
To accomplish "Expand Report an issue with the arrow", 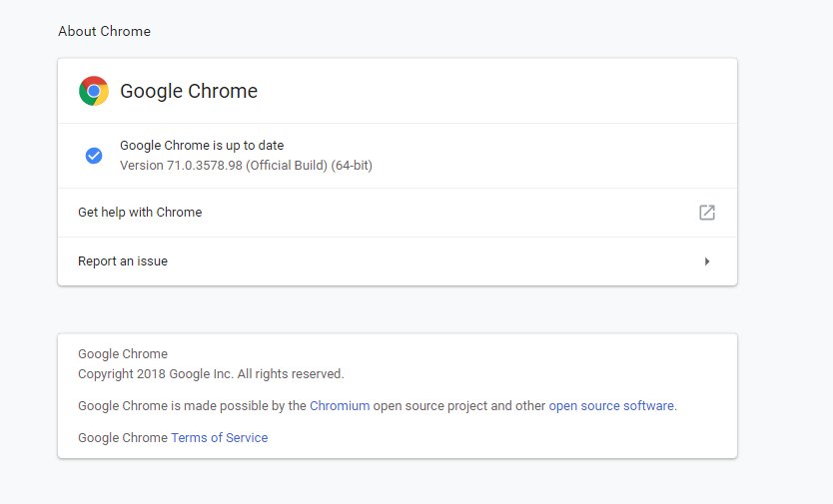I will tap(707, 261).
